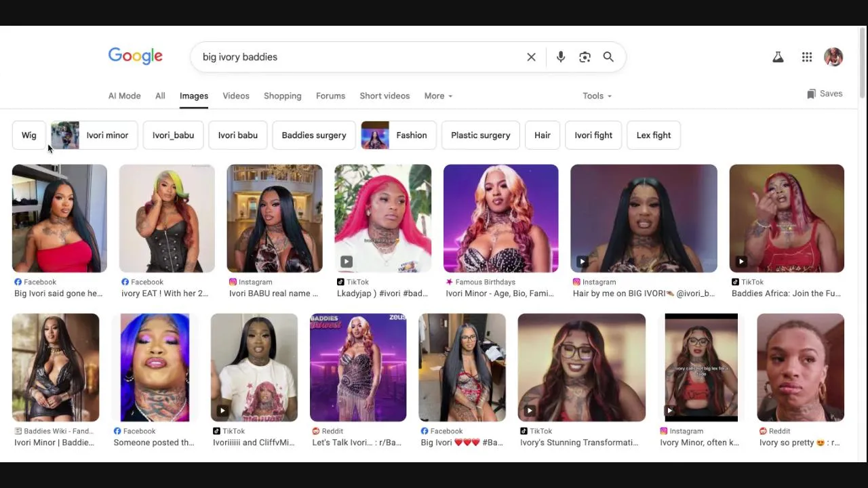Apply the Plastic surgery filter chip
The image size is (868, 488).
tap(481, 135)
